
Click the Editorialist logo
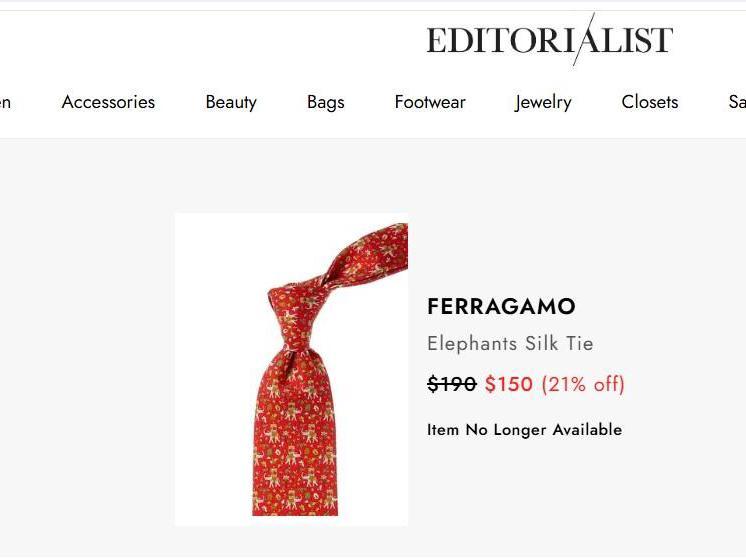point(550,39)
